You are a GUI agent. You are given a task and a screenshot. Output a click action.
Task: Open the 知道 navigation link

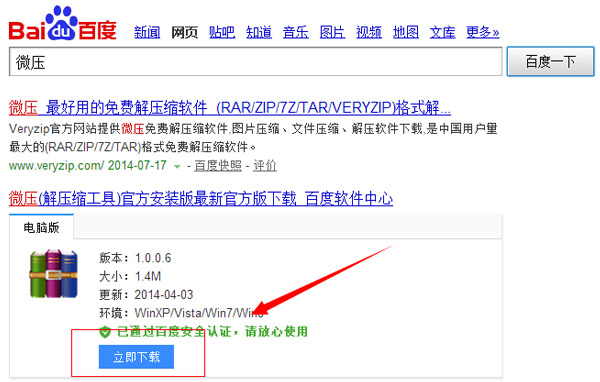259,32
